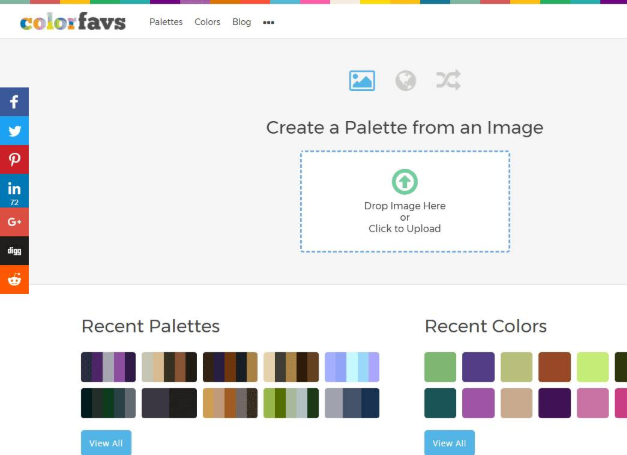The height and width of the screenshot is (455, 627).
Task: Click the Google Plus share icon
Action: tap(14, 221)
